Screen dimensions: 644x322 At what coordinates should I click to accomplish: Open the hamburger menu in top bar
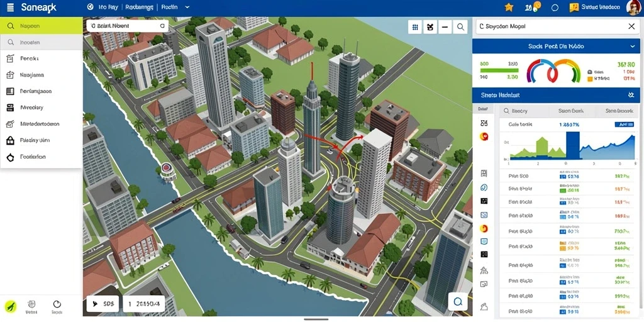pyautogui.click(x=10, y=8)
